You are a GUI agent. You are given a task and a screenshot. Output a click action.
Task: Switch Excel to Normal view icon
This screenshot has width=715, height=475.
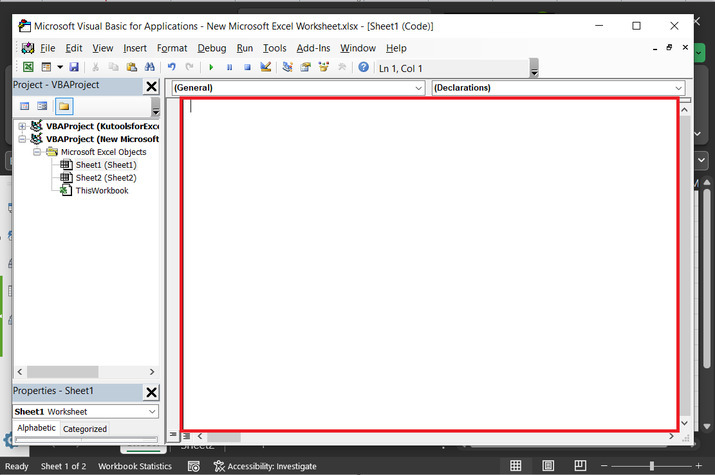pyautogui.click(x=515, y=465)
